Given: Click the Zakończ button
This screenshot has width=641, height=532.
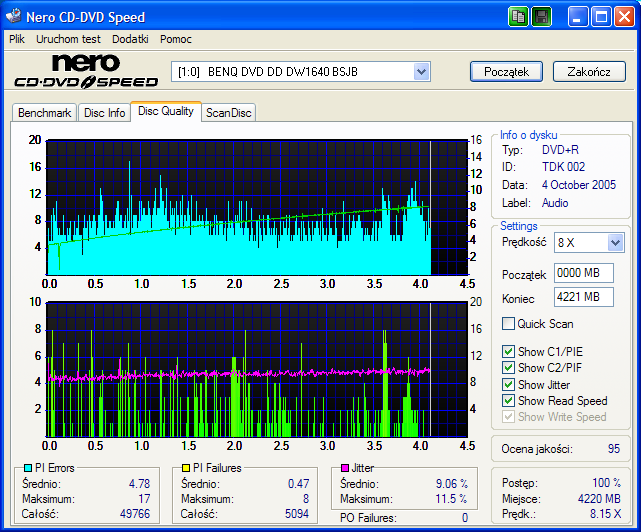Looking at the screenshot, I should (589, 72).
